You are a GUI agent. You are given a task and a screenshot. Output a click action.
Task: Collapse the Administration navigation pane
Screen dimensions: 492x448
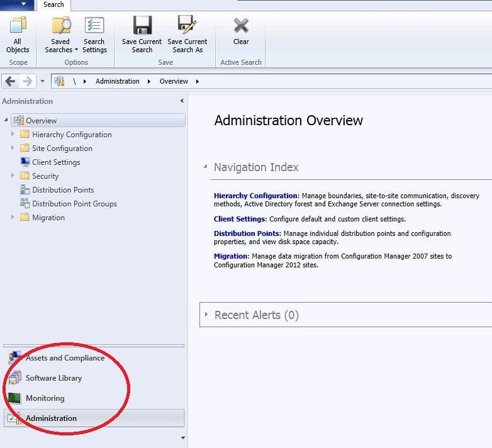(182, 101)
